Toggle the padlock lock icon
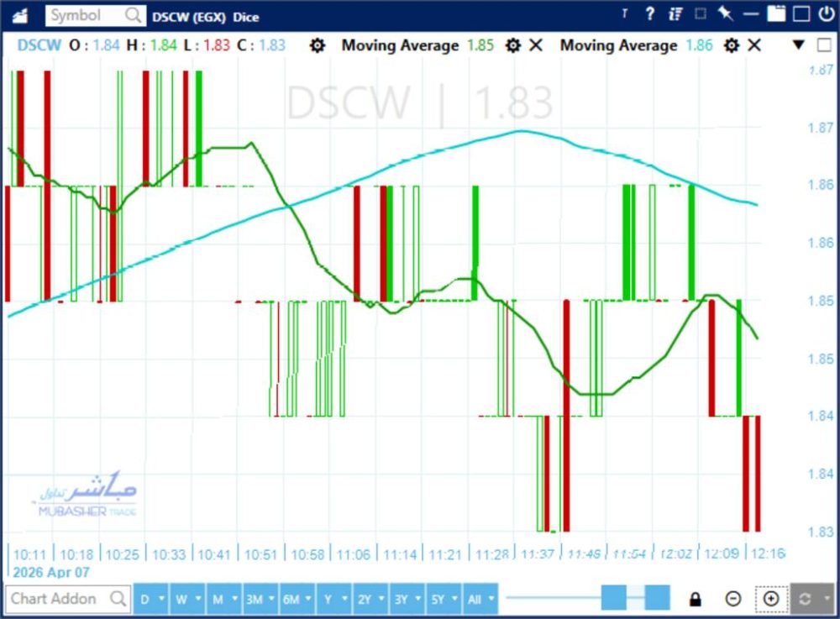Screen dimensions: 840x619 pyautogui.click(x=696, y=599)
